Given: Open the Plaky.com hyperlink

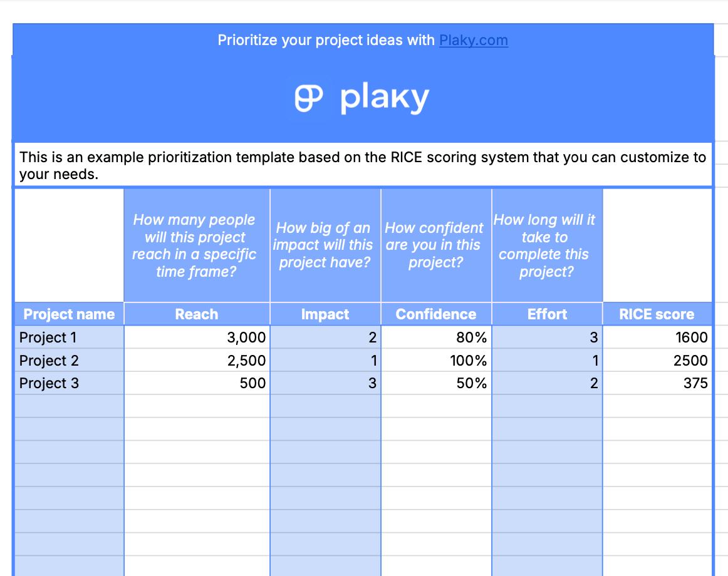Looking at the screenshot, I should pos(473,41).
